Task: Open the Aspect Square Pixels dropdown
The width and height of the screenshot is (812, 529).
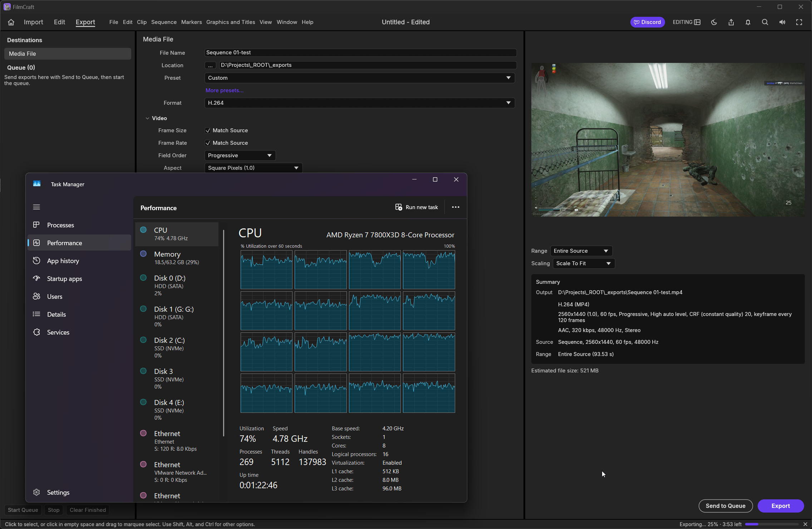Action: (254, 168)
